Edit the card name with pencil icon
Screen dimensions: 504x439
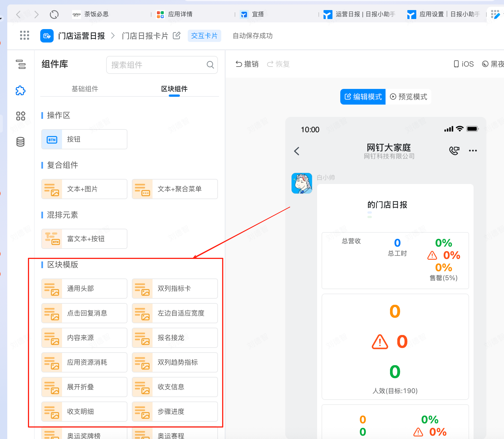pyautogui.click(x=177, y=36)
